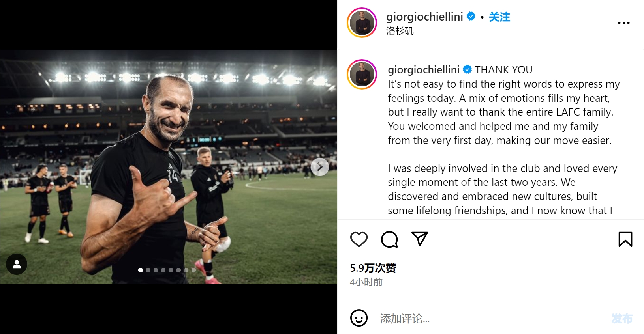Screen dimensions: 644x334
Task: Click the 4小时前 timestamp
Action: 366,282
